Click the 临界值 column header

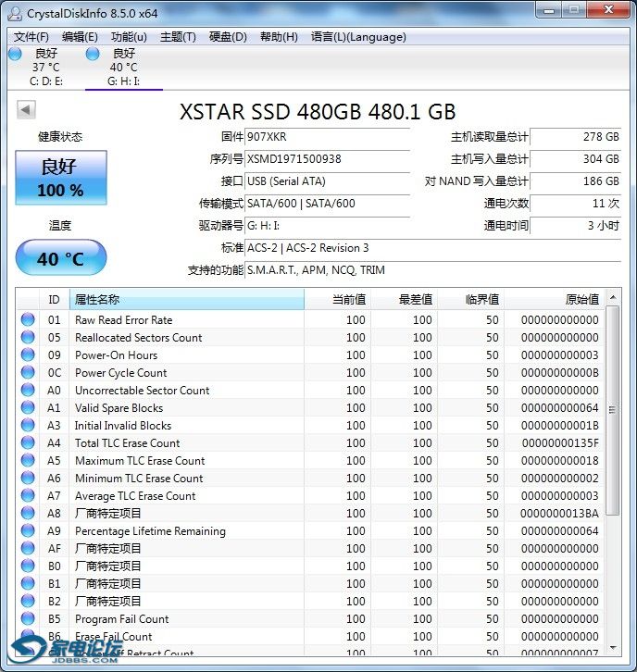click(470, 299)
